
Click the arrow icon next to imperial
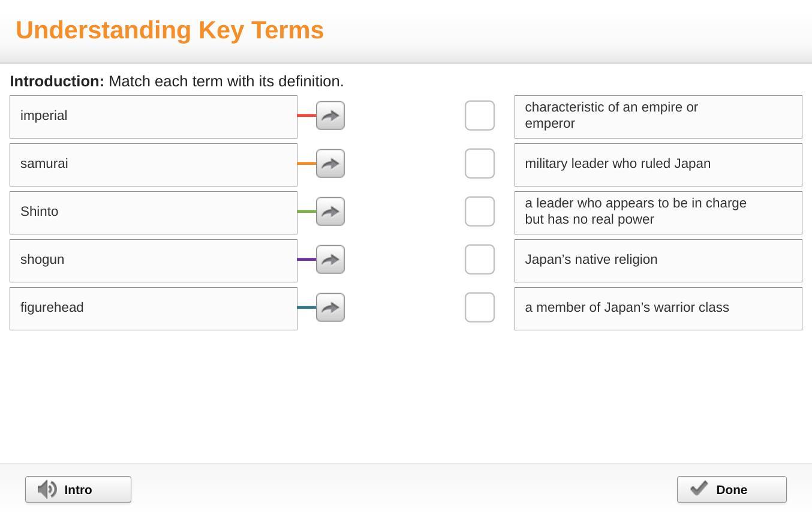[330, 116]
